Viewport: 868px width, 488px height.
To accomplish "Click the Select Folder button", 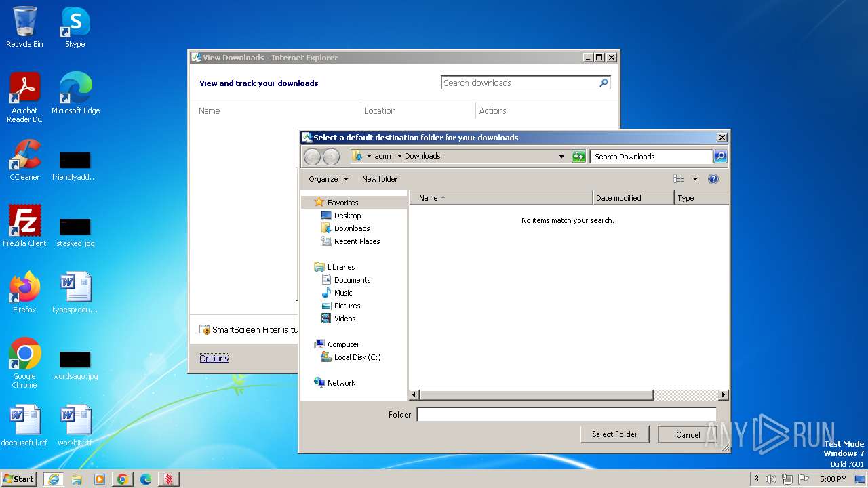I will 614,434.
